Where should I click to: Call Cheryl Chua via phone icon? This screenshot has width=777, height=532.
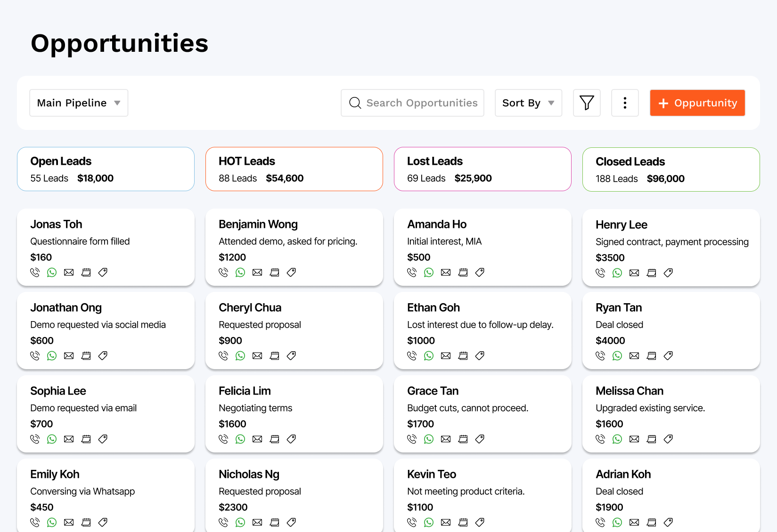coord(223,355)
